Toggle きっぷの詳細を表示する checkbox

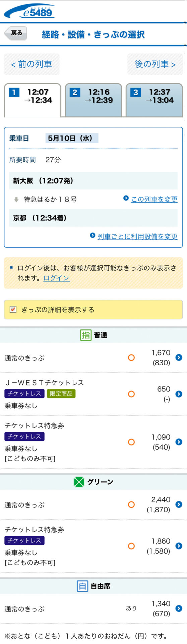pyautogui.click(x=13, y=309)
